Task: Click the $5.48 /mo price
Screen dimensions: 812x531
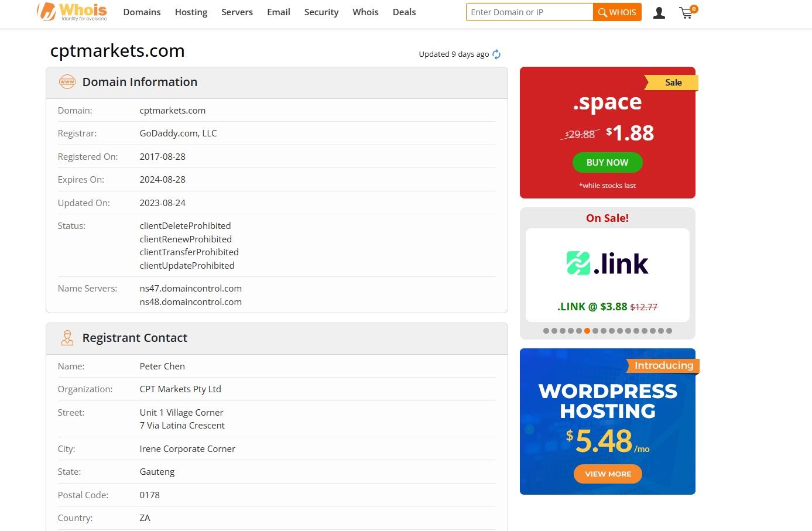Action: pos(608,441)
